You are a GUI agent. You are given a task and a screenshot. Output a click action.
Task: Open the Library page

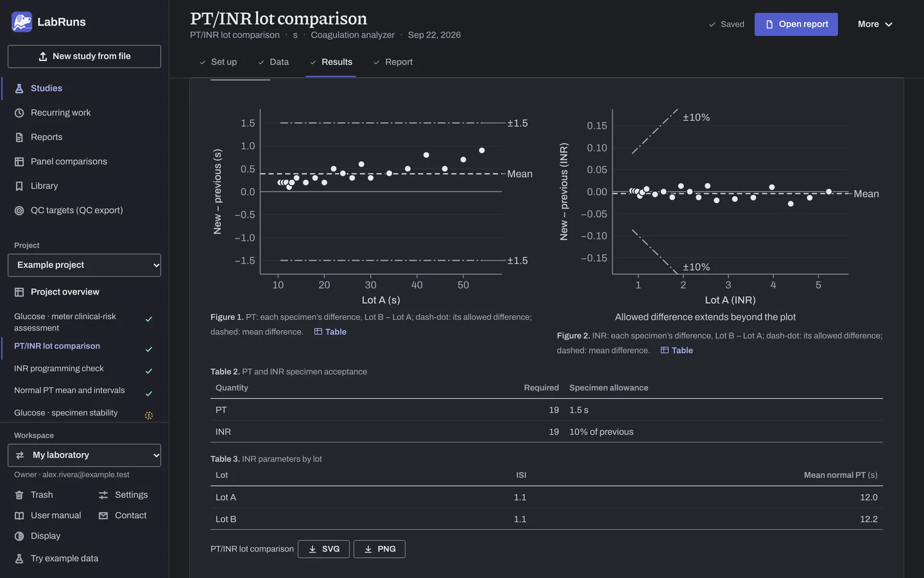coord(84,186)
